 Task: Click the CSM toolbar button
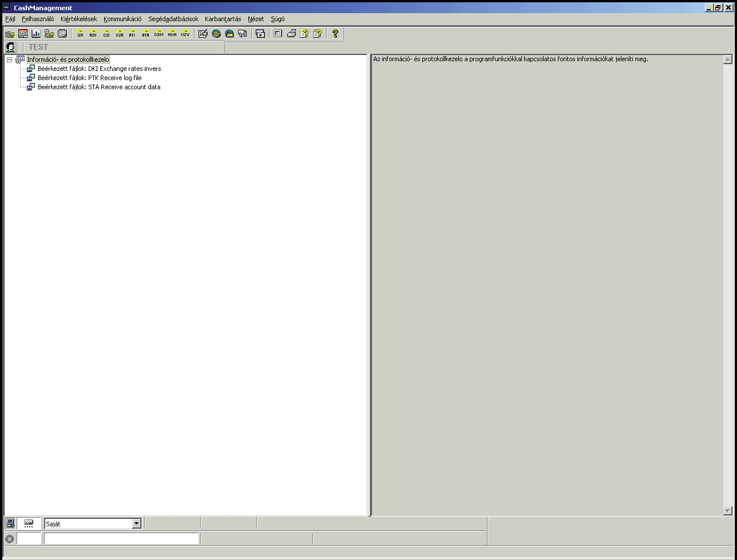(159, 34)
